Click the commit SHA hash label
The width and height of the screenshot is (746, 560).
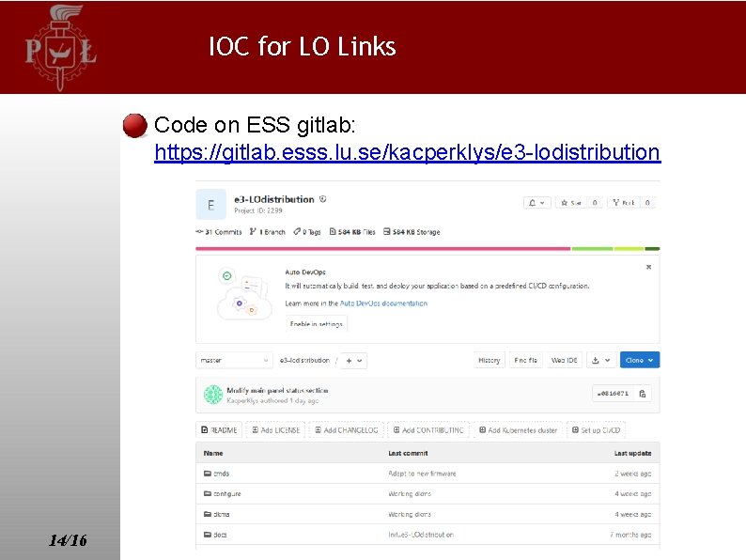pos(613,394)
